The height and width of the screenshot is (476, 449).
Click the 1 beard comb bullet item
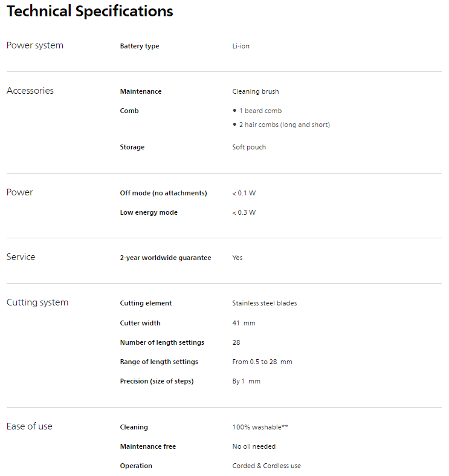pyautogui.click(x=260, y=111)
